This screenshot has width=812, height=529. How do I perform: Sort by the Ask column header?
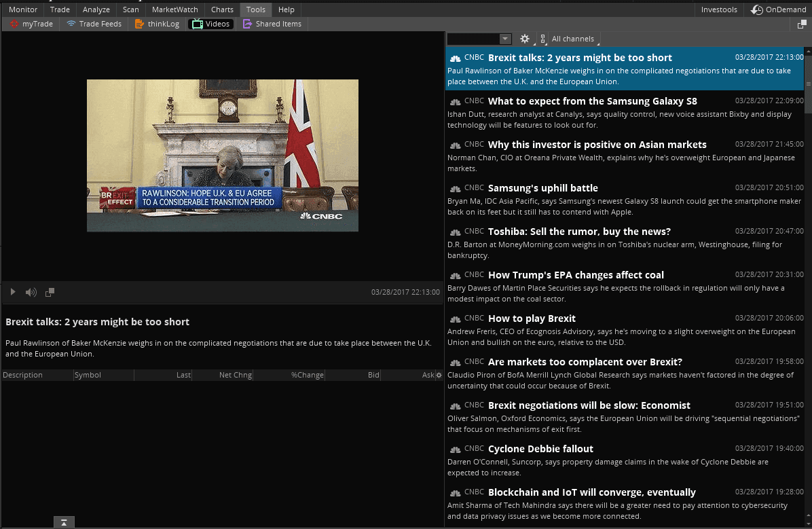[408, 375]
